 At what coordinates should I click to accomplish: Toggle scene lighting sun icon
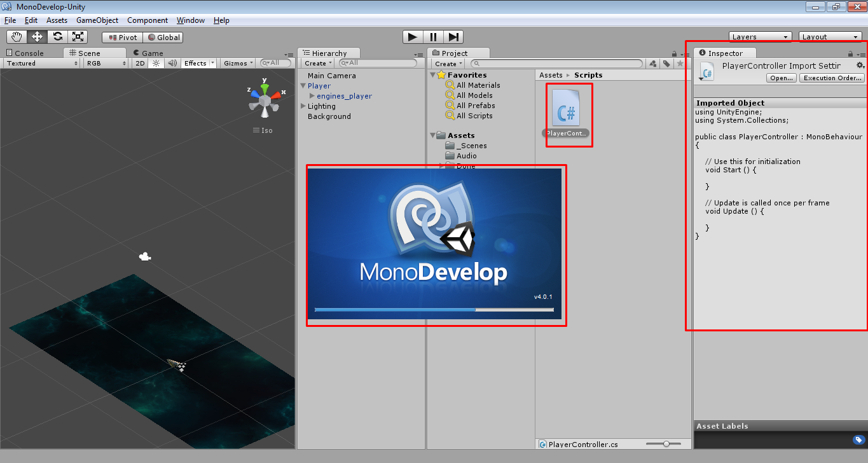pos(156,63)
